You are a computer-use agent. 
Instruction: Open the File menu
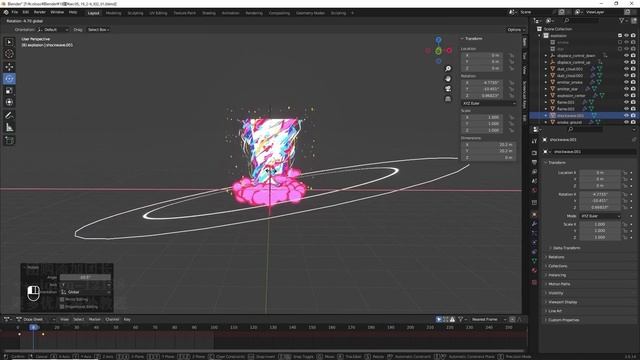15,12
